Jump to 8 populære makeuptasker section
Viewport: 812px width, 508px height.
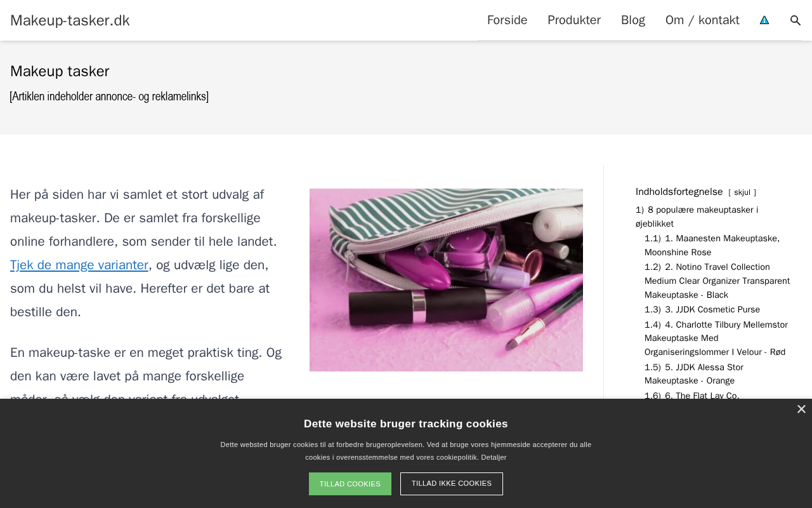697,217
